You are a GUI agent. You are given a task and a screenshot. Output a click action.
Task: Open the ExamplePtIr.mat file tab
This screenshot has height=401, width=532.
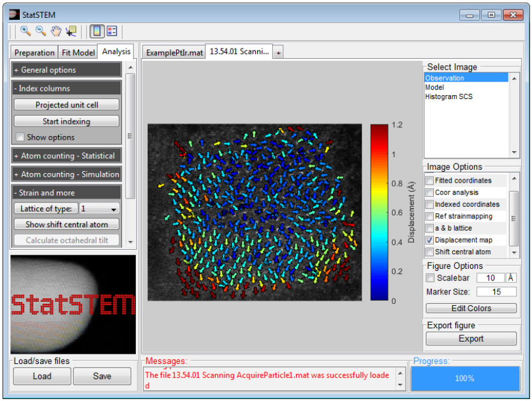[x=174, y=53]
